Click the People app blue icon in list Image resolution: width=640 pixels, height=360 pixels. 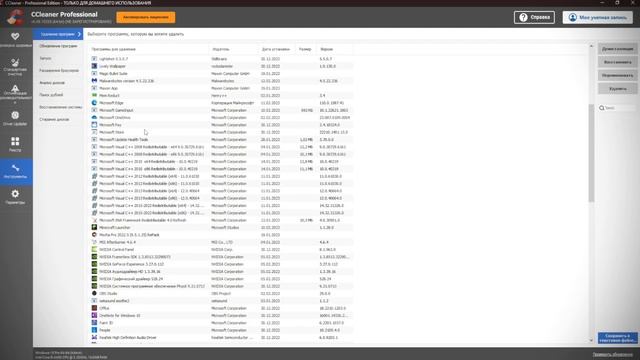tap(94, 330)
